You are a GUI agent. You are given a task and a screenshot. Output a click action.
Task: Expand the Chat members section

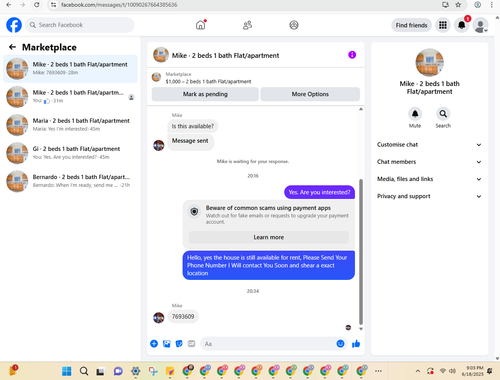point(429,162)
